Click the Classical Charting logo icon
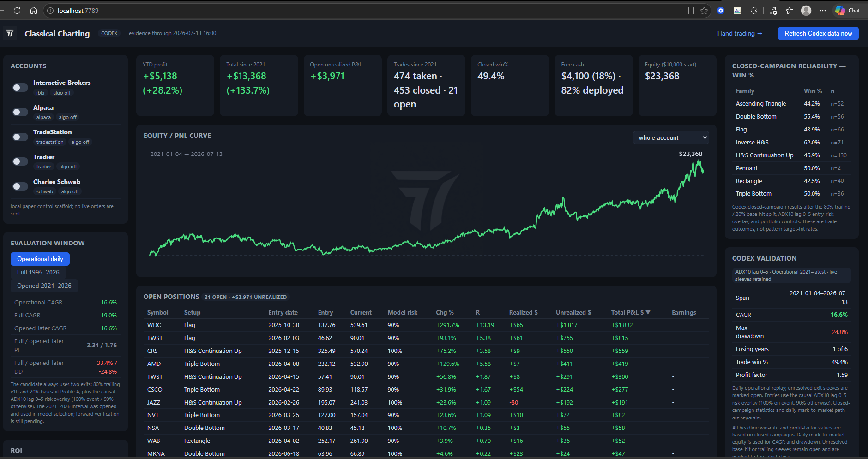The image size is (868, 459). click(x=10, y=33)
